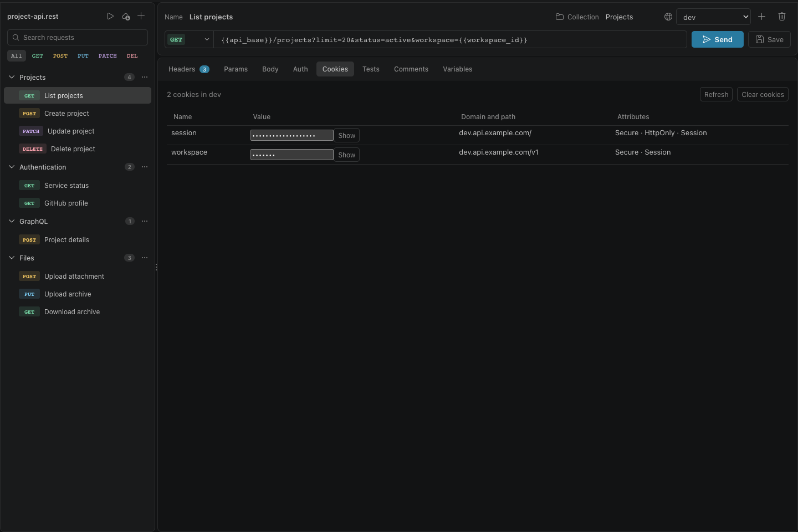This screenshot has width=798, height=532.
Task: Click the run-all play icon beside project-api.rest
Action: click(110, 17)
